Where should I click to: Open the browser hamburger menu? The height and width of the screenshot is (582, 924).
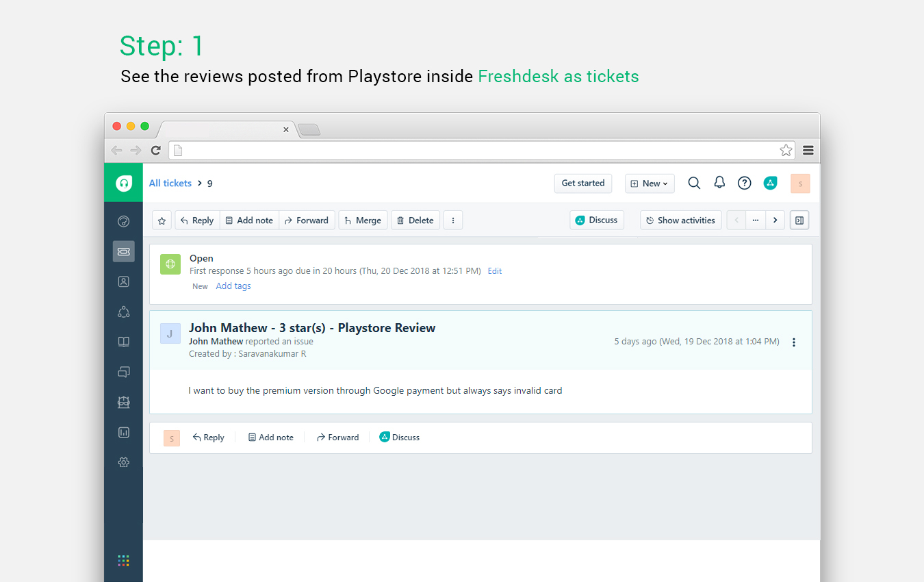pos(808,151)
